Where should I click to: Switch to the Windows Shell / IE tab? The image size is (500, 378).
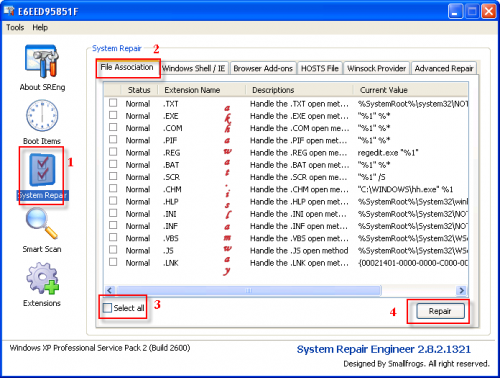tap(194, 69)
